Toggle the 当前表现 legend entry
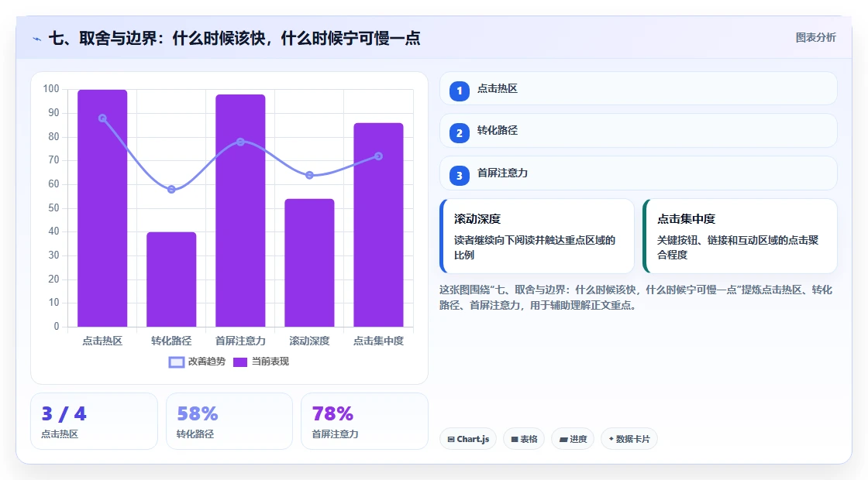868x480 pixels. click(x=260, y=362)
